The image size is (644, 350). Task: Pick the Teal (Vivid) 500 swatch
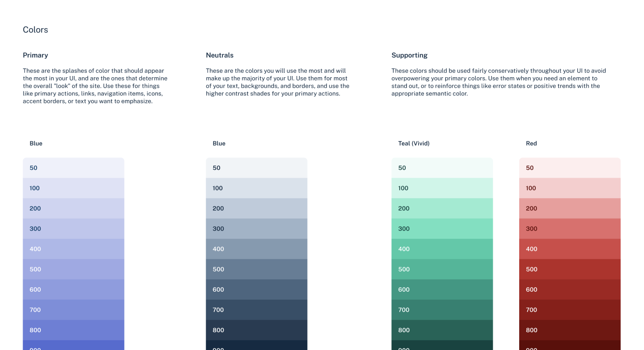click(442, 269)
